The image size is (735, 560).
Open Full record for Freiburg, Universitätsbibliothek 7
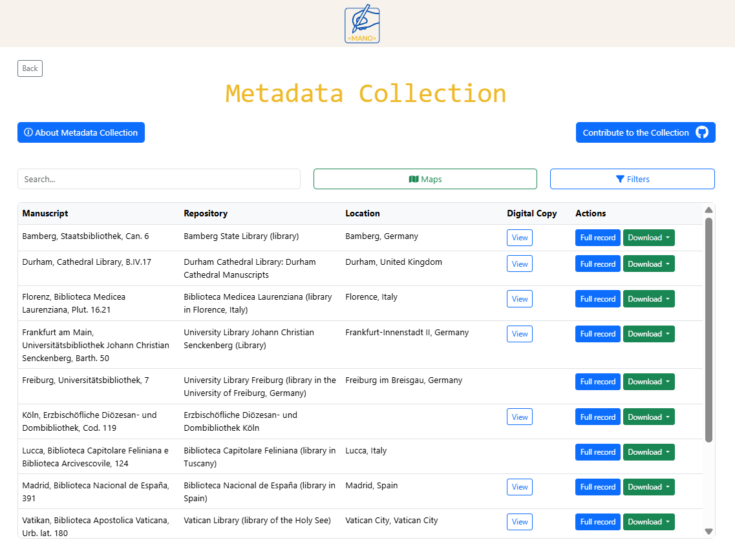click(x=597, y=382)
